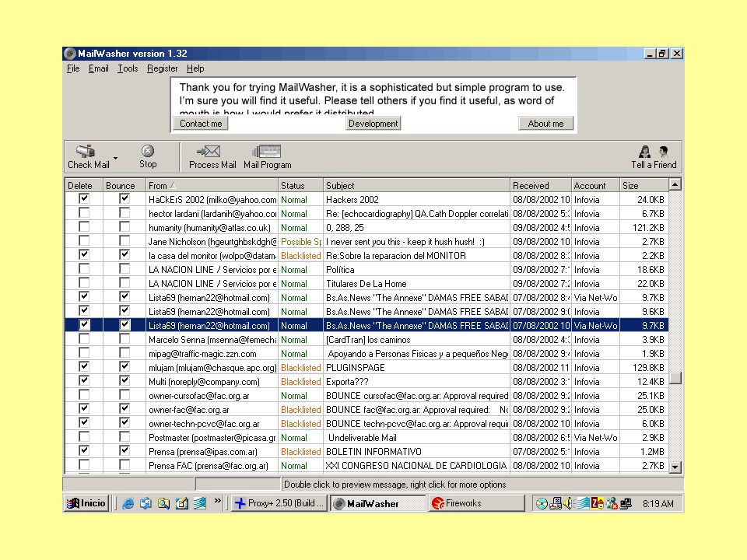Check Bounce for Postmaster Undeliverable Mail
This screenshot has height=560, width=747.
tap(124, 436)
